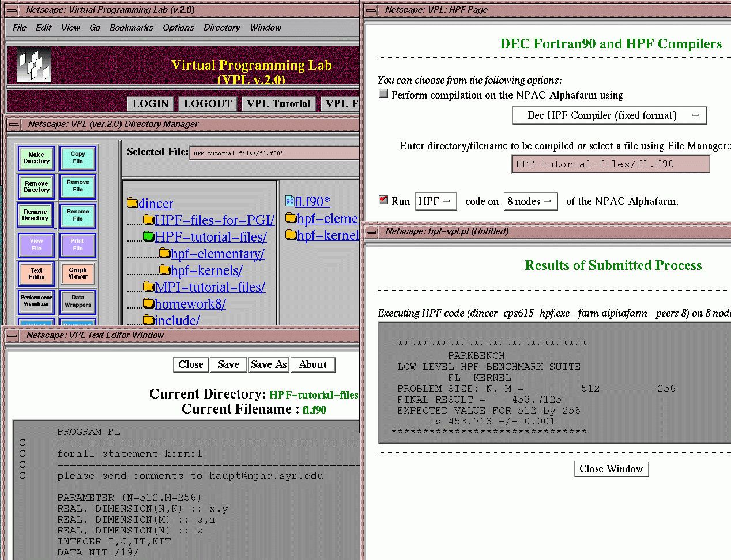Open the Dec HPF Compiler dropdown

609,115
